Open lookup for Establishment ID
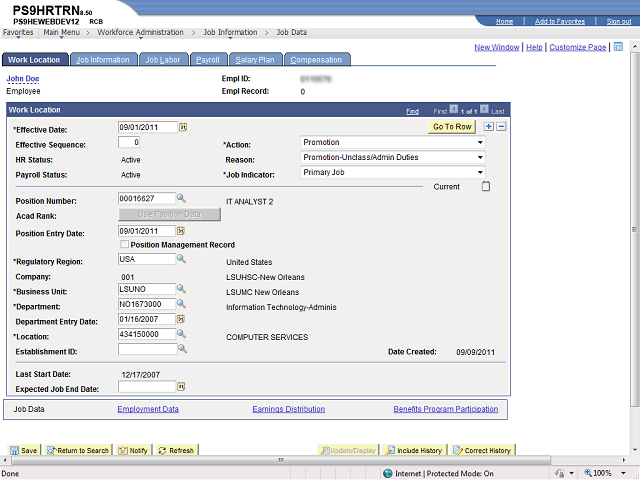This screenshot has width=640, height=480. click(182, 349)
